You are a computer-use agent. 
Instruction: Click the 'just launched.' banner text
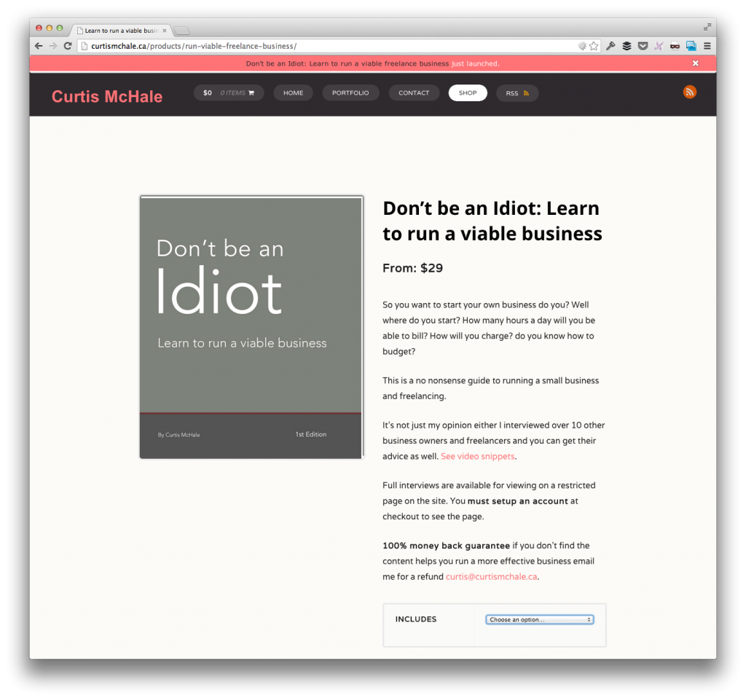click(x=475, y=63)
